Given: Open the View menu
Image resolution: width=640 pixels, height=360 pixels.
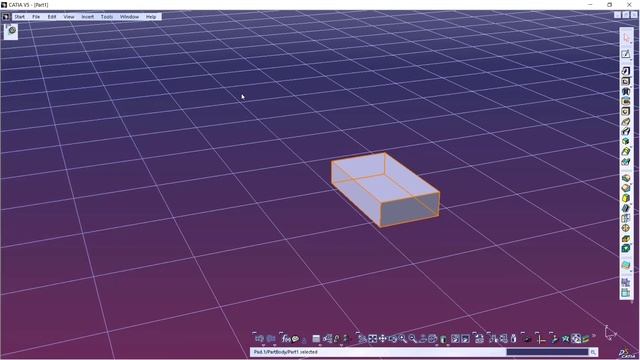Looking at the screenshot, I should (x=69, y=17).
